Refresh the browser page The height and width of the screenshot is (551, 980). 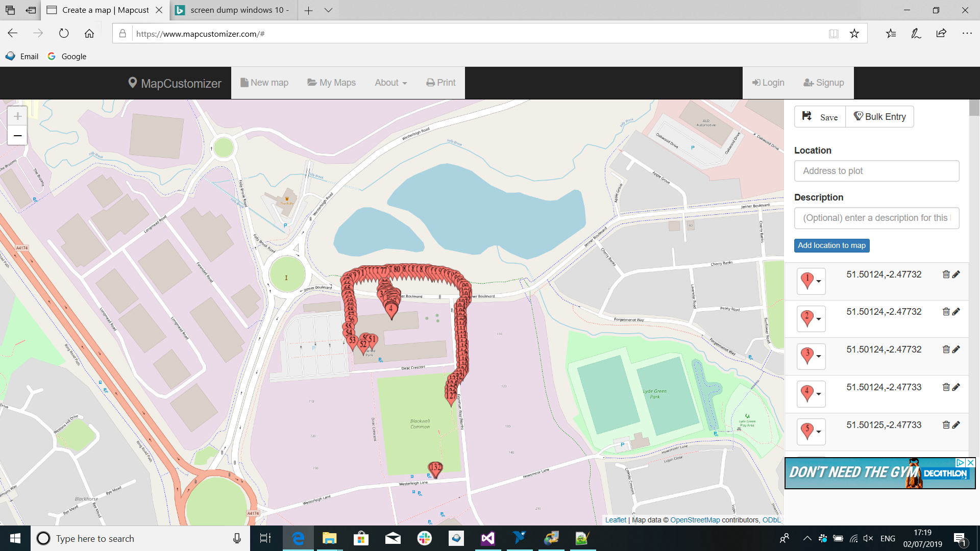pyautogui.click(x=64, y=34)
